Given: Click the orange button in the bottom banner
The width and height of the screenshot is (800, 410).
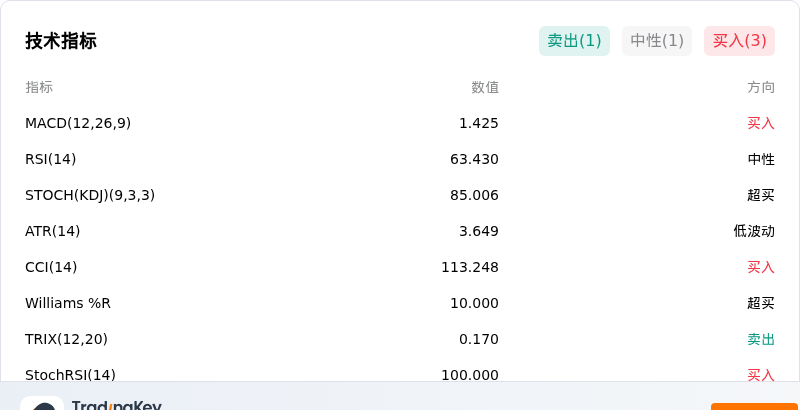Looking at the screenshot, I should 755,406.
